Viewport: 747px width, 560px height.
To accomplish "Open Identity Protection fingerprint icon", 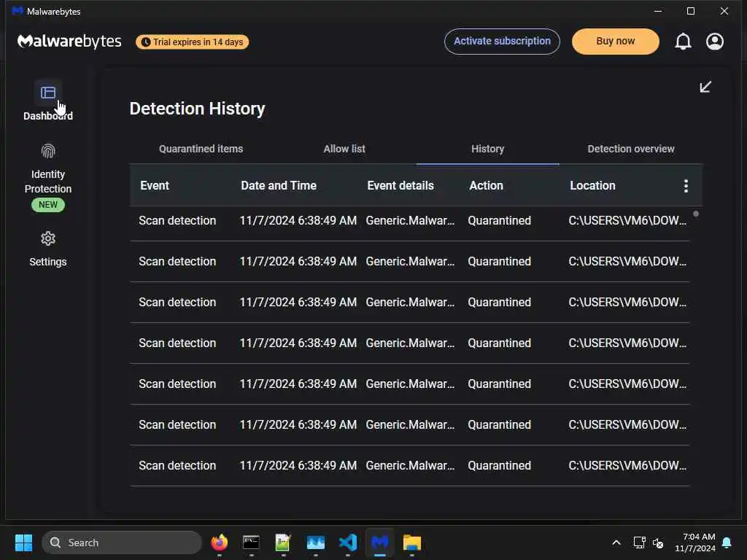I will 48,152.
